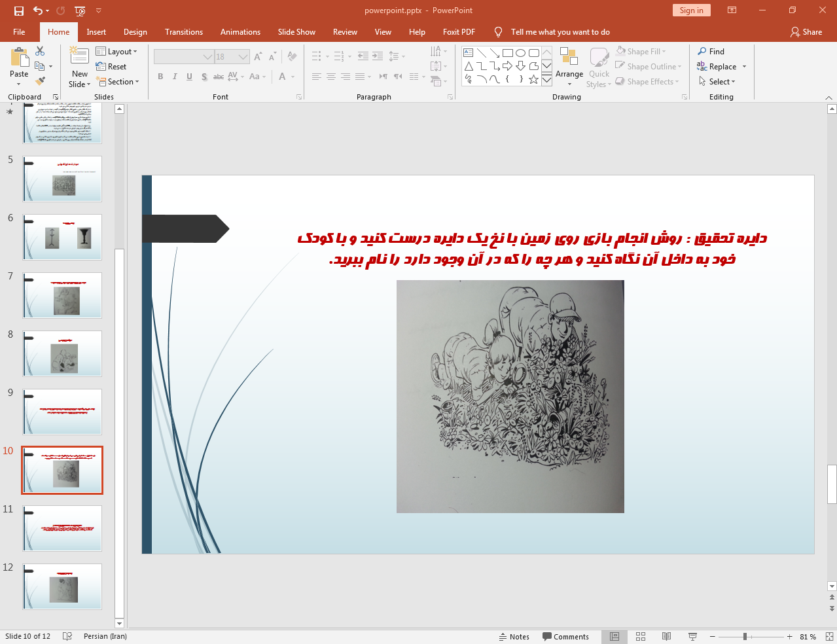Click the zoom out minus button

(713, 637)
